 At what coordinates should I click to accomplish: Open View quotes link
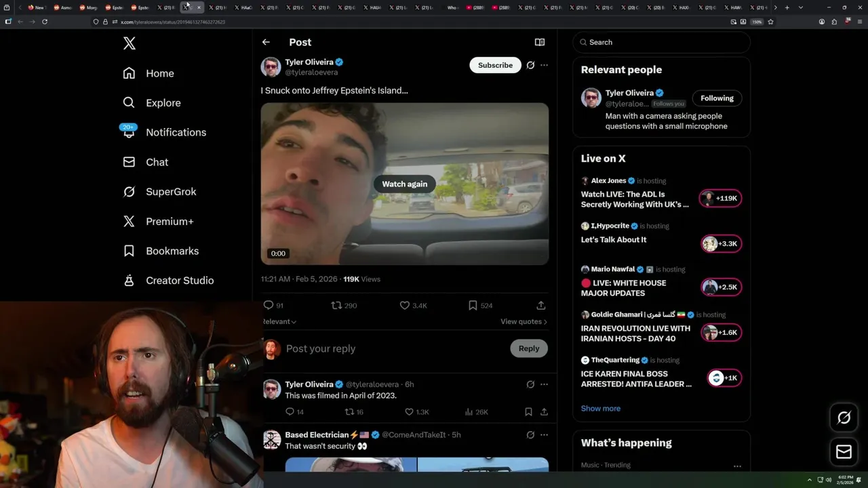pyautogui.click(x=524, y=321)
